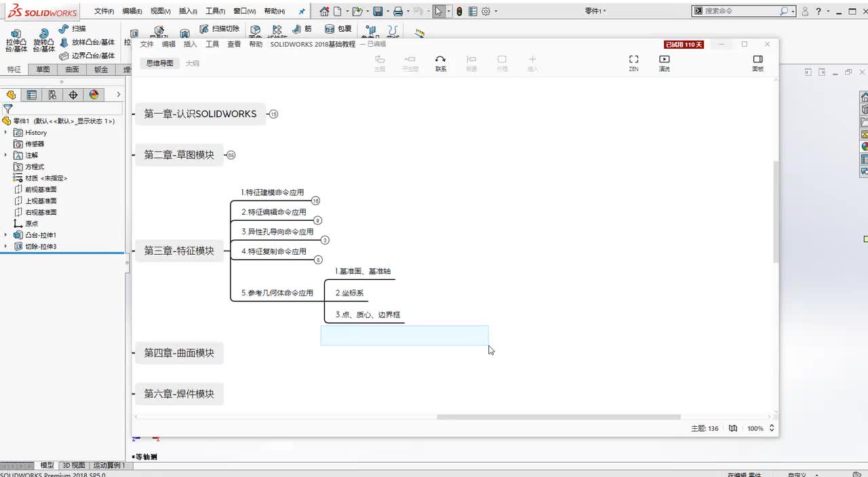Screen dimensions: 868x477
Task: Open the ConfigurationManager tab icon
Action: coord(52,95)
